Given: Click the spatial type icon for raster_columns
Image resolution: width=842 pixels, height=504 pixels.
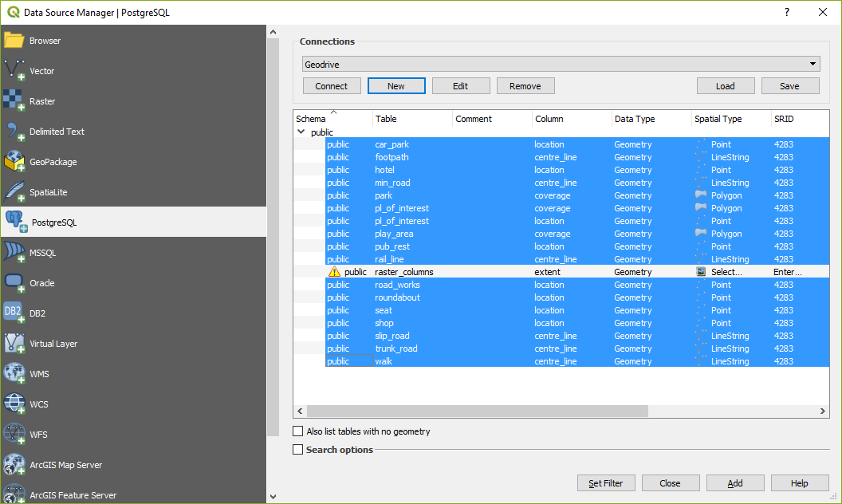Looking at the screenshot, I should click(x=701, y=272).
